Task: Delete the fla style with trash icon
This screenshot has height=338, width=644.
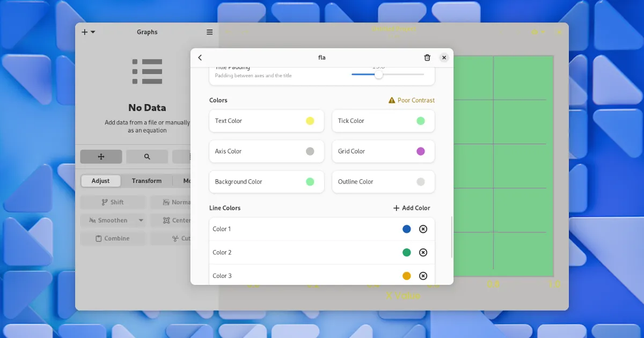Action: pyautogui.click(x=427, y=58)
